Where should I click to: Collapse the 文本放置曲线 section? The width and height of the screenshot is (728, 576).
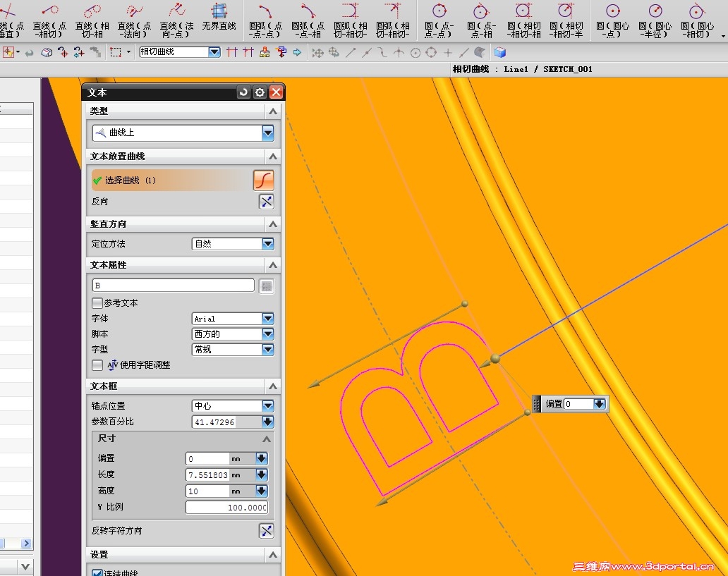tap(273, 157)
